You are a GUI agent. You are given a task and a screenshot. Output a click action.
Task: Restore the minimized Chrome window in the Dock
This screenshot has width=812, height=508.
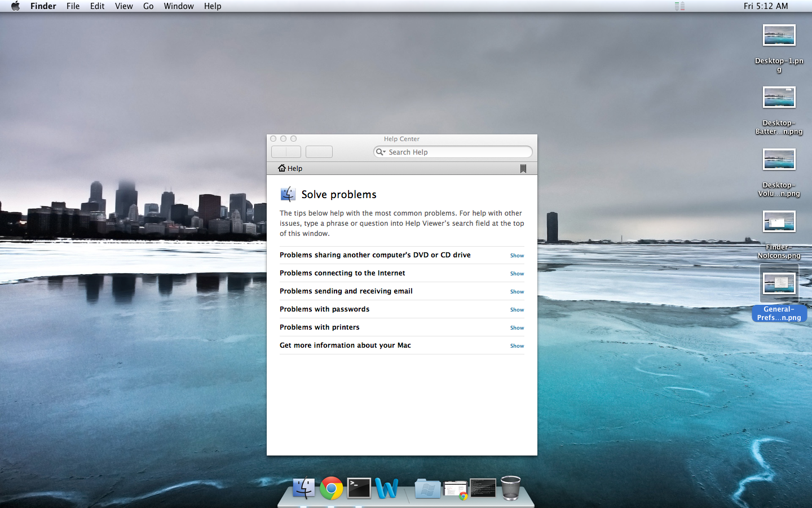point(456,490)
